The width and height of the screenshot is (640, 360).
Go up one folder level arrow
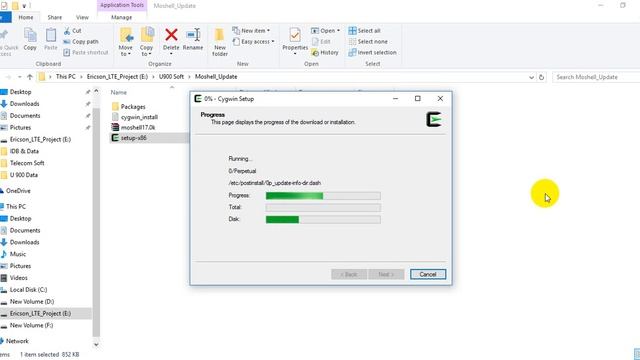click(x=30, y=77)
